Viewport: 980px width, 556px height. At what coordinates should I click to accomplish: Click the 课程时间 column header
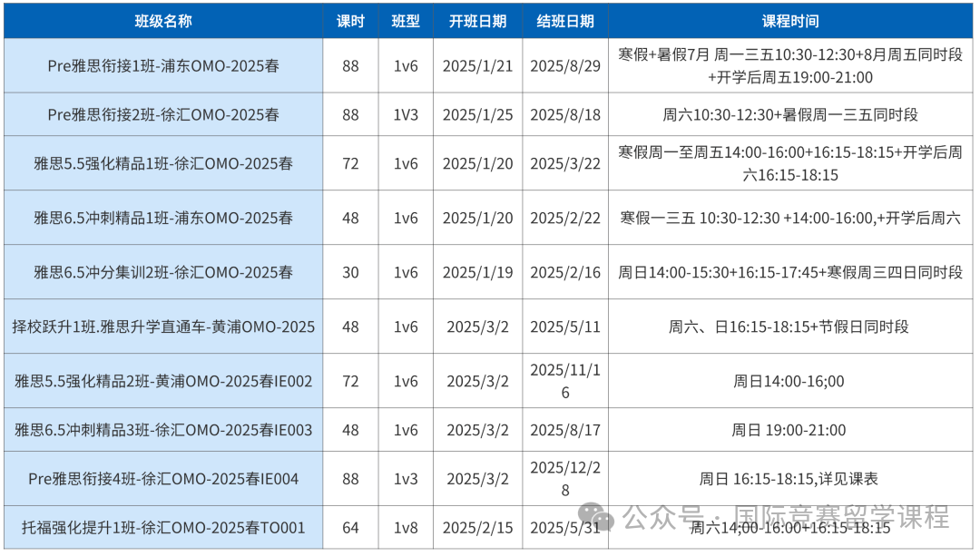click(x=789, y=21)
